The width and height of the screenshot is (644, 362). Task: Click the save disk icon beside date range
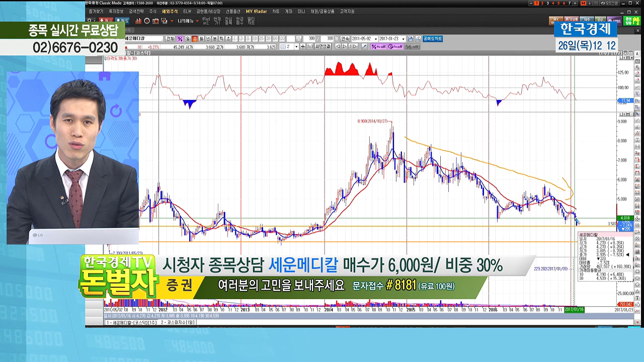(411, 39)
